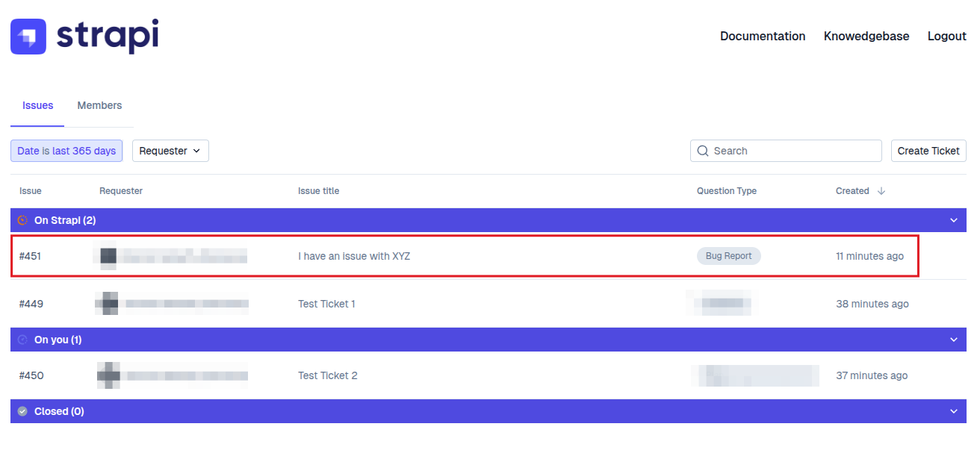Click requester avatar on ticket #451
The image size is (980, 459).
tap(108, 257)
